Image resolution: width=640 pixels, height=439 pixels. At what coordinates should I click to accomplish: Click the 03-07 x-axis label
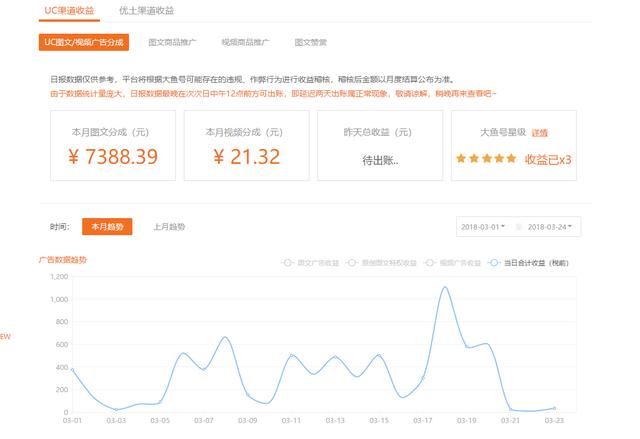pos(203,420)
